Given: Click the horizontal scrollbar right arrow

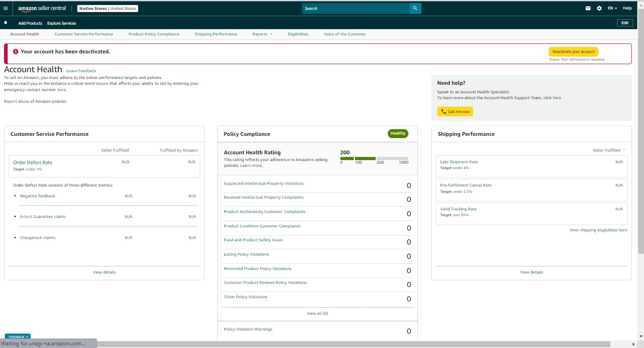Looking at the screenshot, I should click(x=634, y=344).
